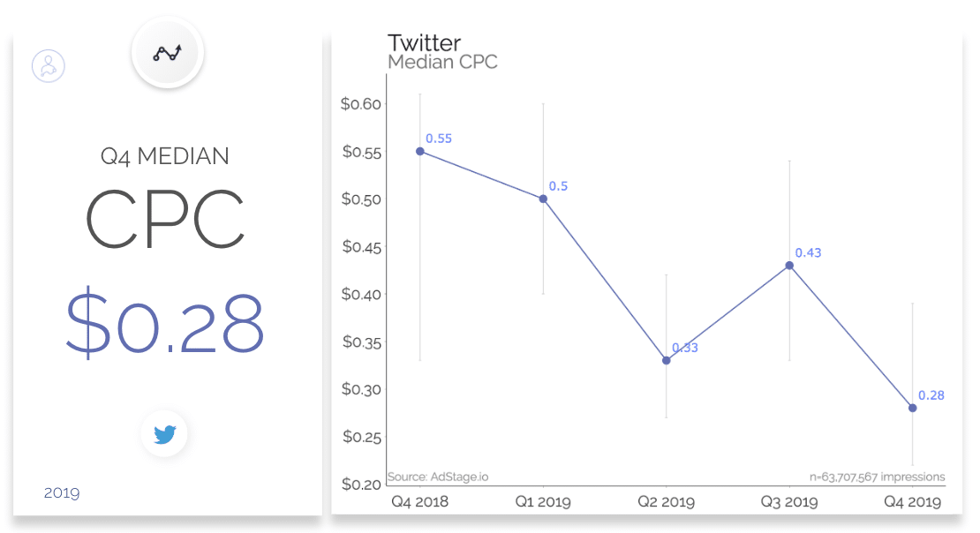Click the Q2 2019 x-axis label
980x533 pixels.
coord(667,502)
